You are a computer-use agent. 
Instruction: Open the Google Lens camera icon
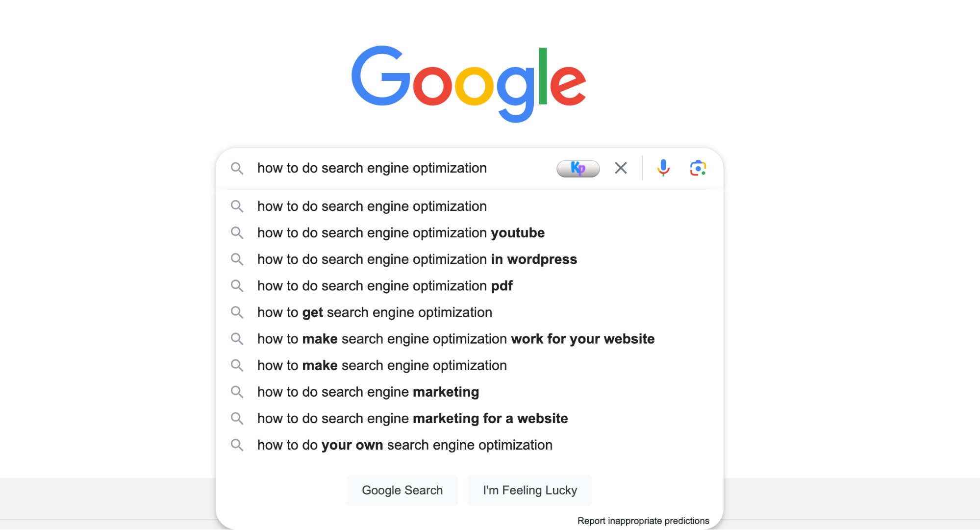pos(698,168)
